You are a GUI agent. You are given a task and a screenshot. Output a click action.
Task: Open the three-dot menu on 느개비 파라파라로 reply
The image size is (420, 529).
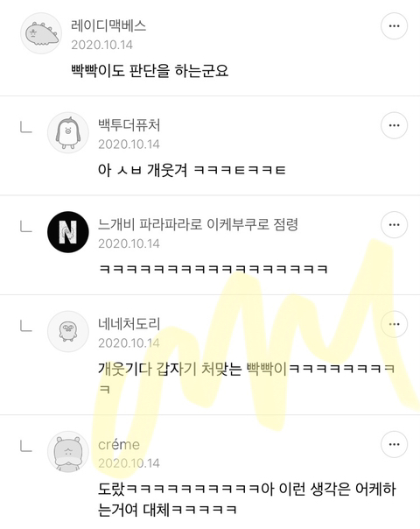click(x=394, y=225)
